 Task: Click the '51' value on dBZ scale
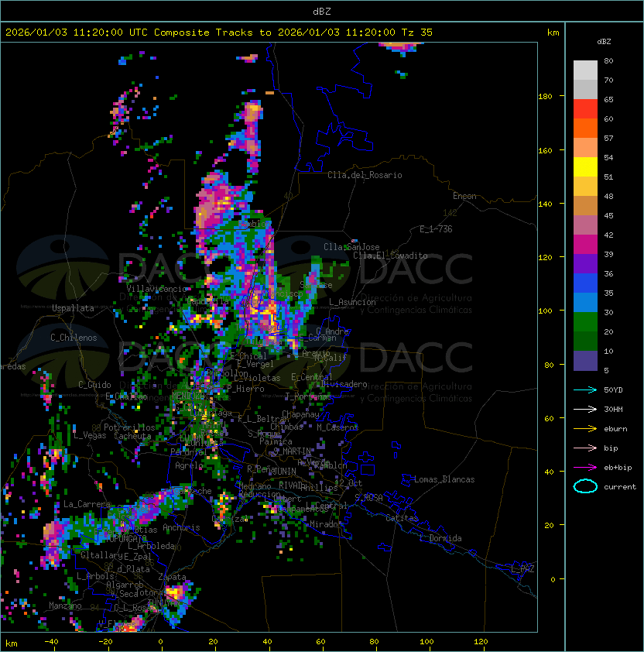pyautogui.click(x=608, y=177)
